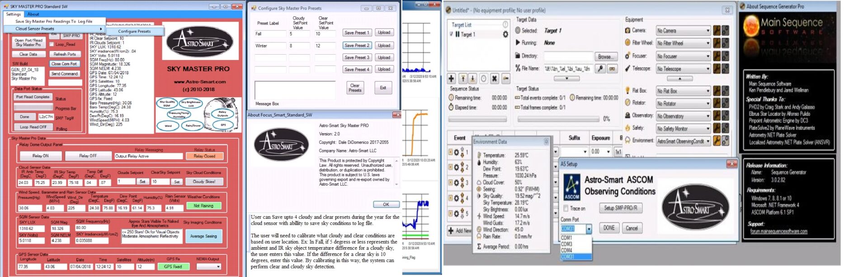Click the Data Port progress bar
The image size is (868, 277).
[33, 108]
